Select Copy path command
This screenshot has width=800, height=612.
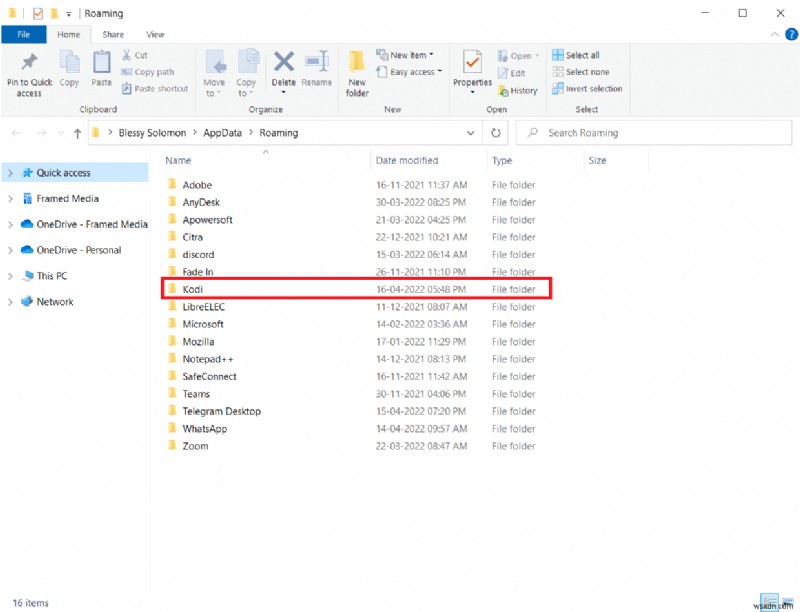point(148,72)
